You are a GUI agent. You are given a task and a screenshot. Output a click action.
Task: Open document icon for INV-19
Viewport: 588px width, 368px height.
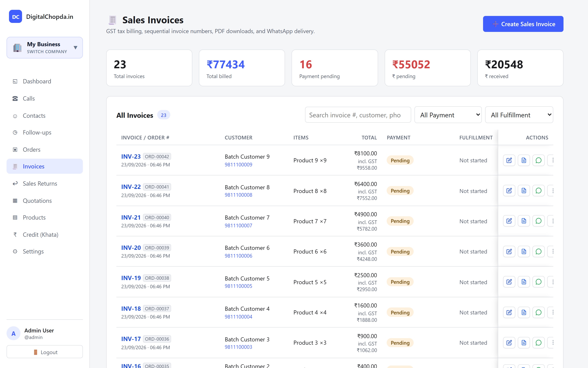pos(524,282)
